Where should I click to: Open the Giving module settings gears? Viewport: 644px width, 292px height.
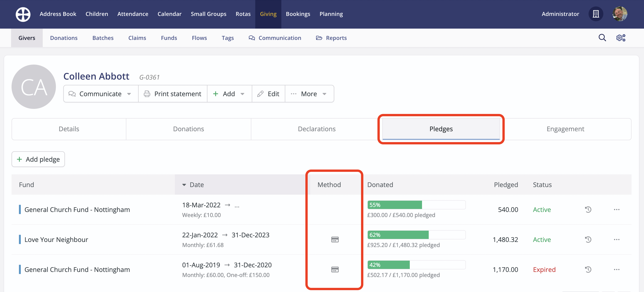(620, 38)
